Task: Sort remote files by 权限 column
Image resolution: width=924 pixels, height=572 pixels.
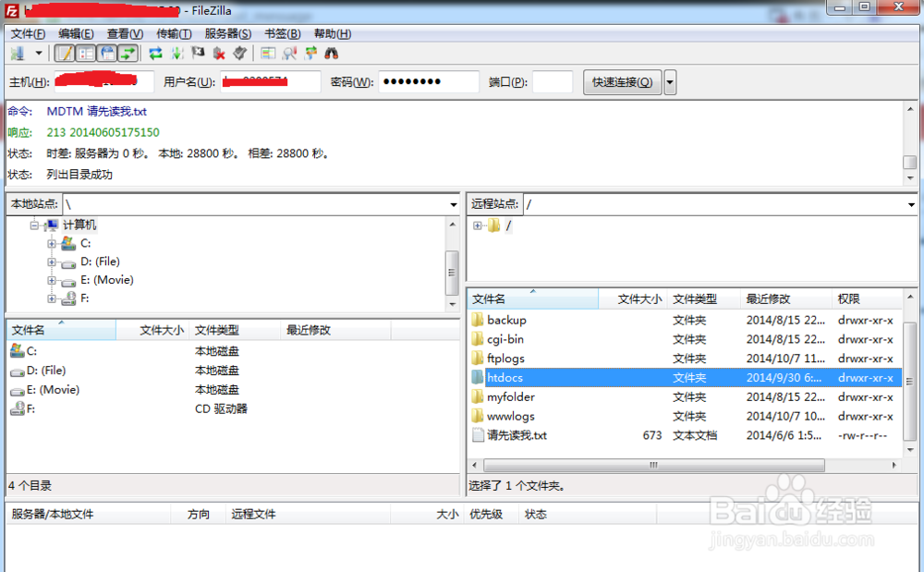Action: 867,299
